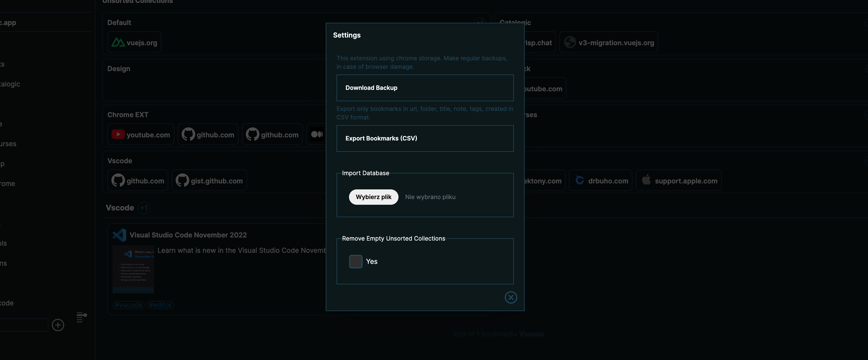Enable Remove Empty Unsorted Collections checkbox
The width and height of the screenshot is (868, 360).
point(356,261)
